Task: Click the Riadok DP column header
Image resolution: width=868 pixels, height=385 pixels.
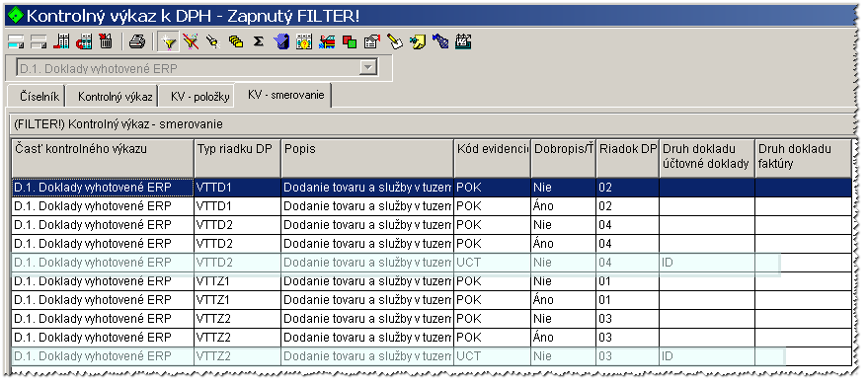Action: 627,158
